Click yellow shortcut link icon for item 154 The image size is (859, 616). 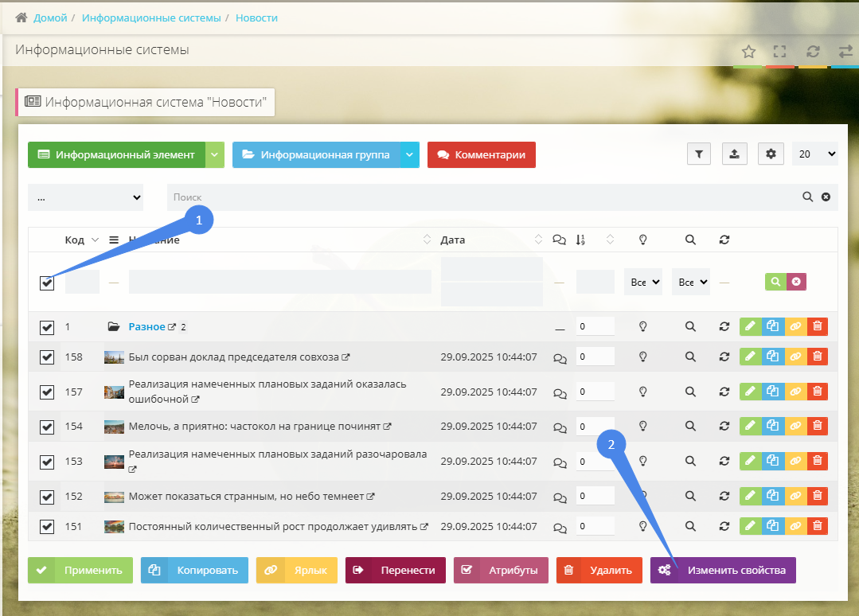(x=795, y=427)
